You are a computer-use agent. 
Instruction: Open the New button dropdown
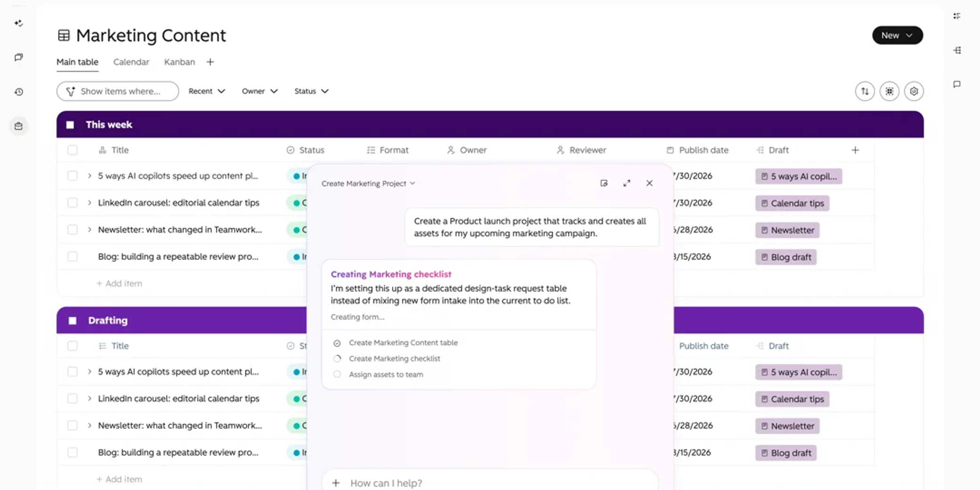[897, 35]
